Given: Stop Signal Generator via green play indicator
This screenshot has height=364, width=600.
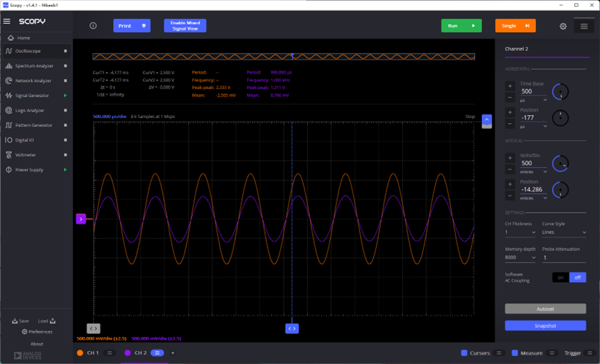Looking at the screenshot, I should point(65,96).
